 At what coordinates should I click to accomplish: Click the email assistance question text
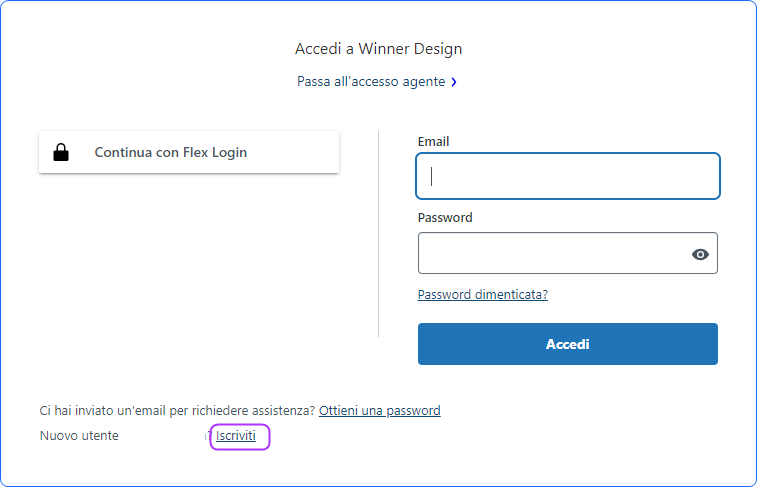pyautogui.click(x=177, y=411)
